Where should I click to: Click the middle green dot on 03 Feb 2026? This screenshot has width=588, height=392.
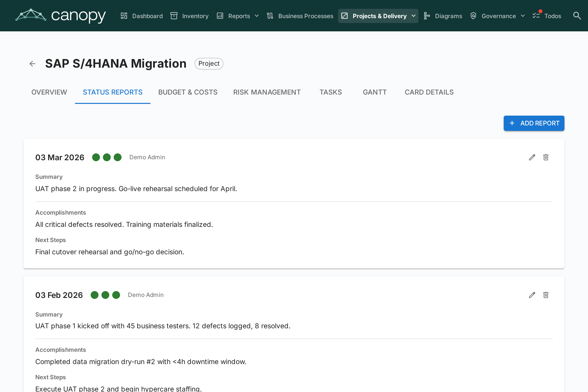tap(105, 295)
